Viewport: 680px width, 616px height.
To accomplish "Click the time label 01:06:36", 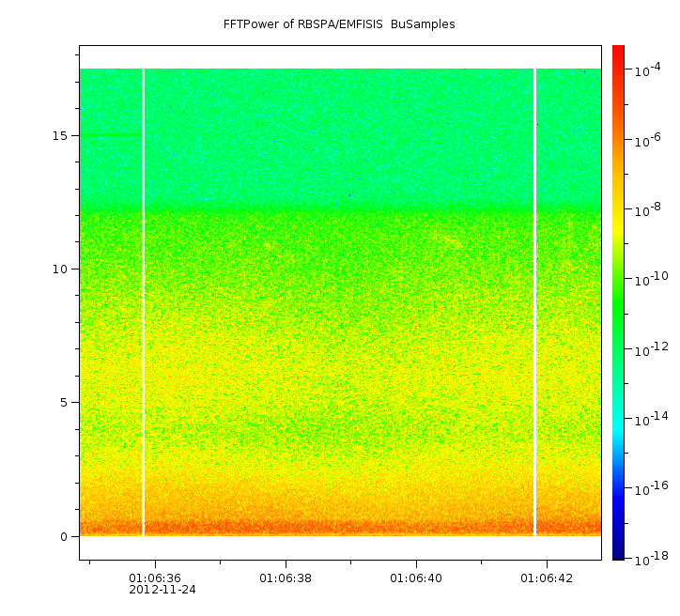I will point(155,578).
